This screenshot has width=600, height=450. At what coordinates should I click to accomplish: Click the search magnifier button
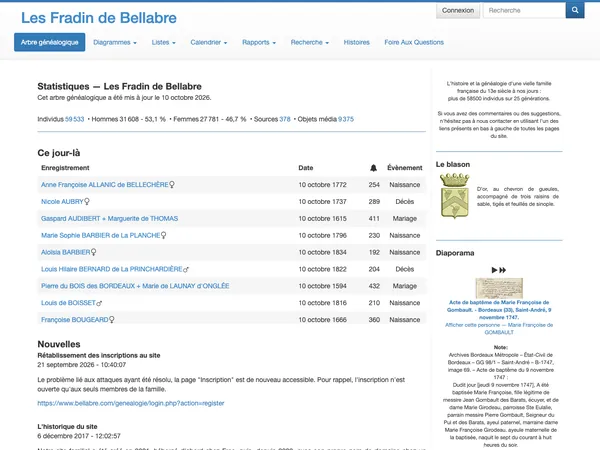click(x=575, y=10)
